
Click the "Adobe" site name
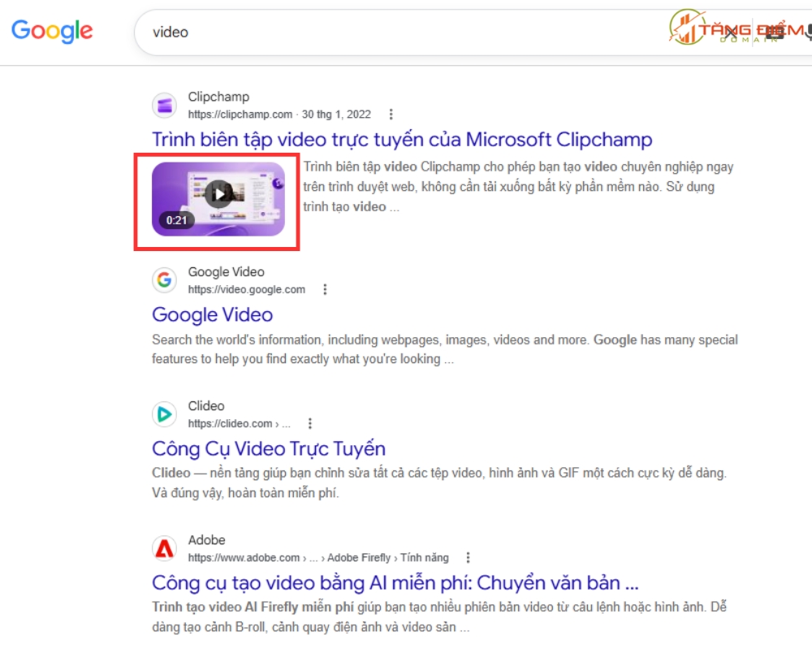206,540
